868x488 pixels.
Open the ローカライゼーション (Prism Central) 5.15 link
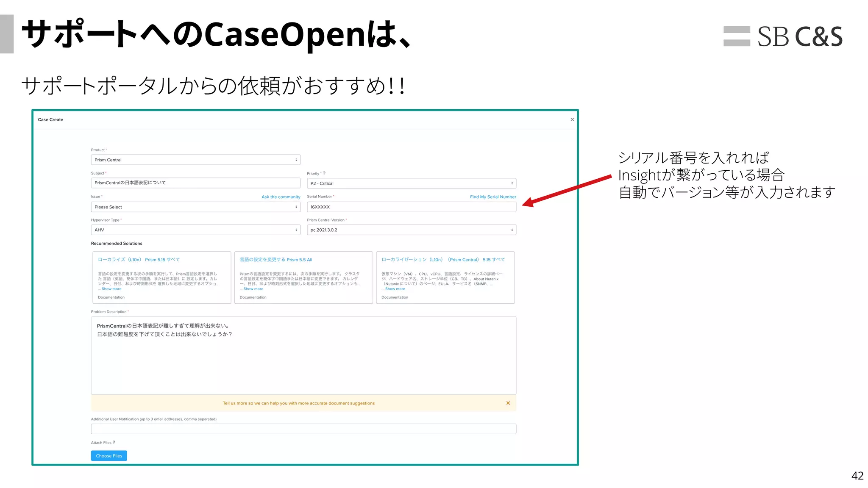pos(443,260)
